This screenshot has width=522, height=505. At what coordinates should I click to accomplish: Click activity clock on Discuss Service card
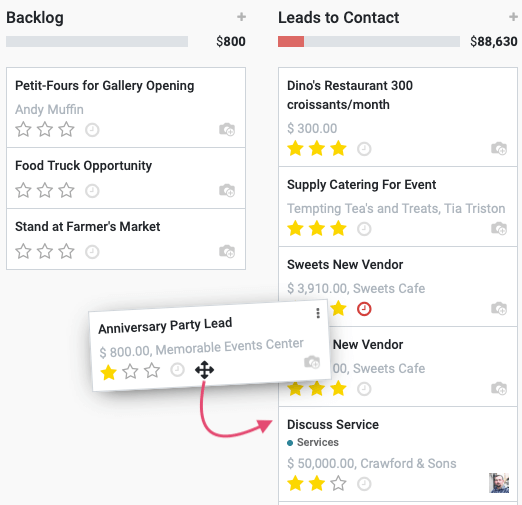tap(364, 484)
